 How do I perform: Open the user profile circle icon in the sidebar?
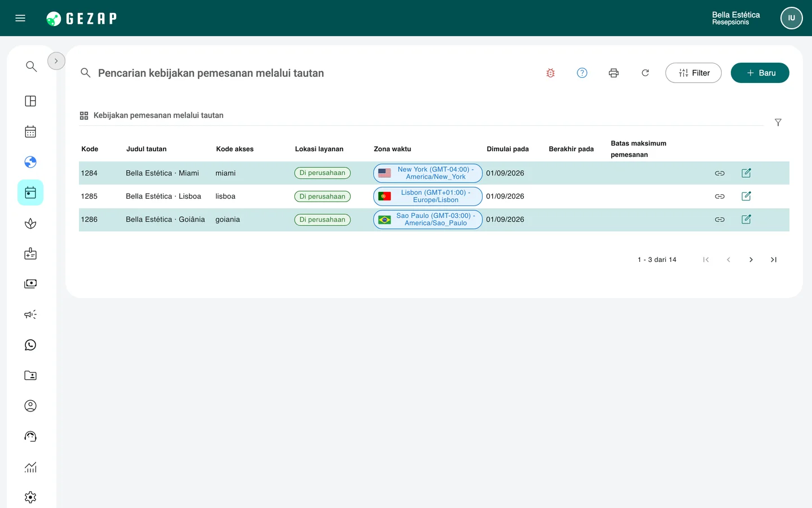30,406
